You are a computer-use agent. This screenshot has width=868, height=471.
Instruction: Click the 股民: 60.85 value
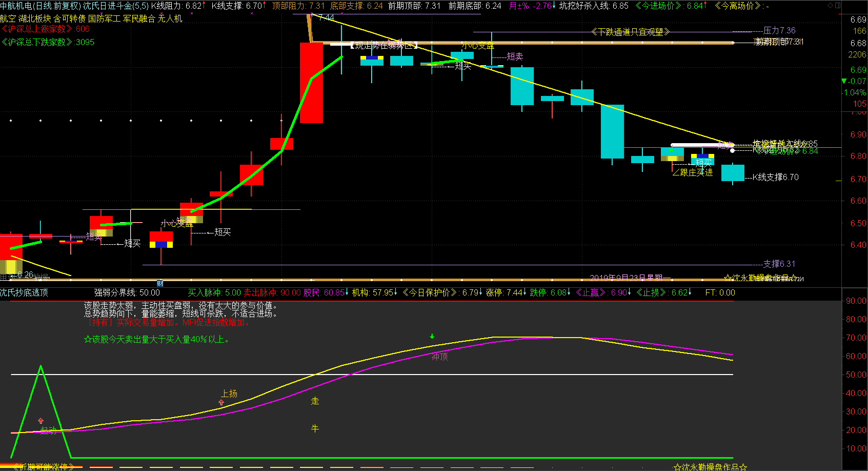pos(326,292)
